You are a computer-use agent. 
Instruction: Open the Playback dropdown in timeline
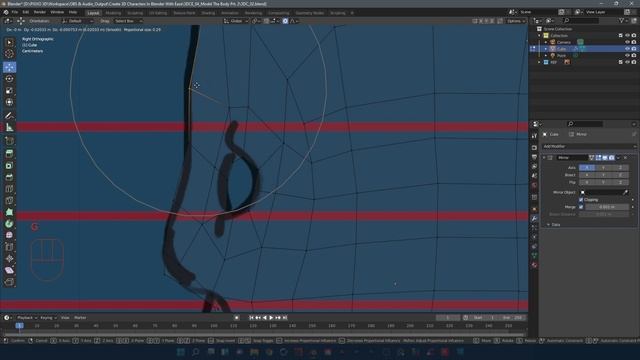[x=27, y=318]
